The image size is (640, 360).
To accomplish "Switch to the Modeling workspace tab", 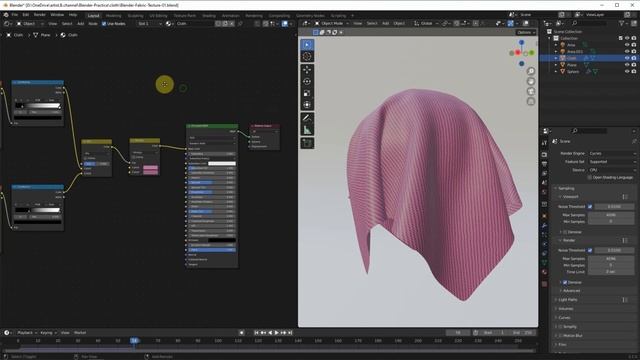I will pos(113,16).
